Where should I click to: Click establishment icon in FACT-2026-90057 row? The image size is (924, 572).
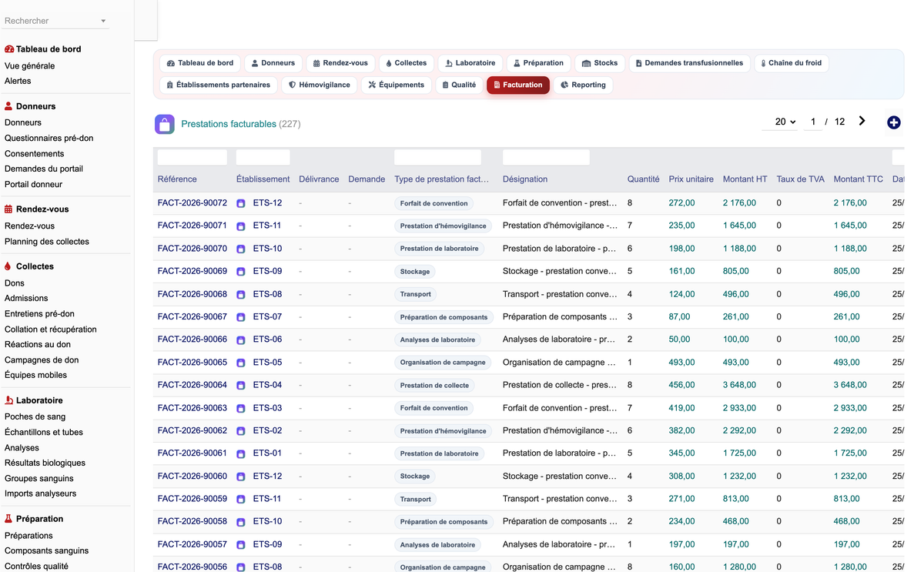tap(241, 544)
